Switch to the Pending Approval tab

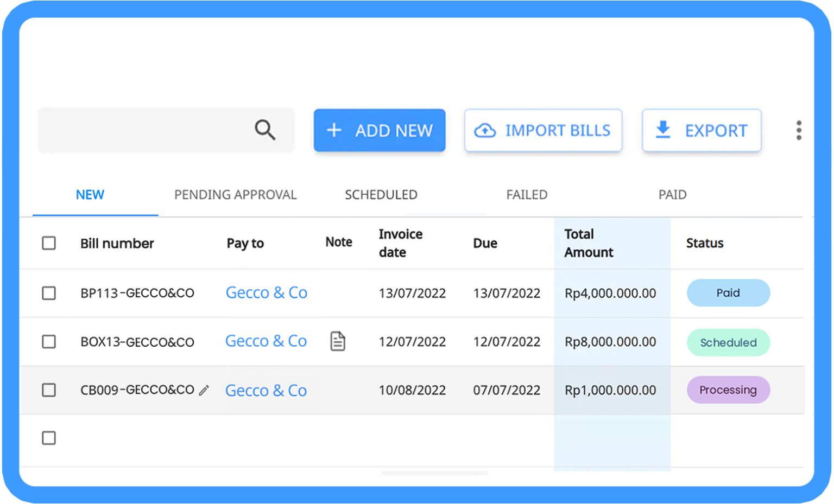[x=236, y=195]
